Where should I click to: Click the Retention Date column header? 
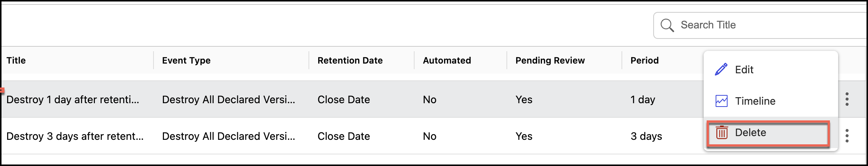[x=350, y=61]
